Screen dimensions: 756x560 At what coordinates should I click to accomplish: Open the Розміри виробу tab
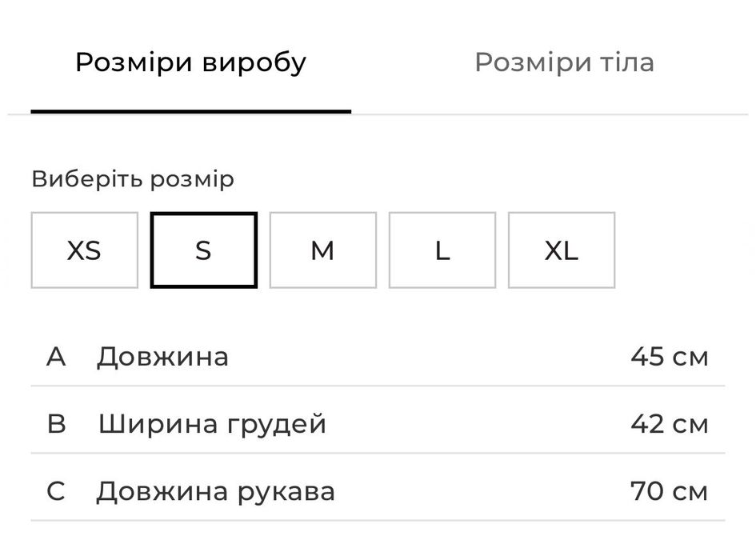tap(190, 62)
